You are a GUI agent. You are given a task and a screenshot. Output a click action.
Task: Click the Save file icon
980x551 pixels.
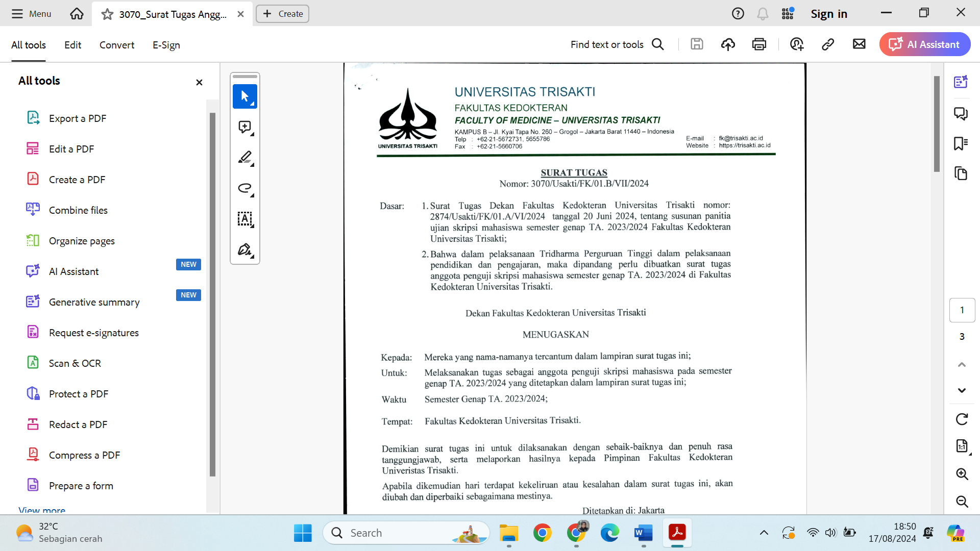pos(697,44)
